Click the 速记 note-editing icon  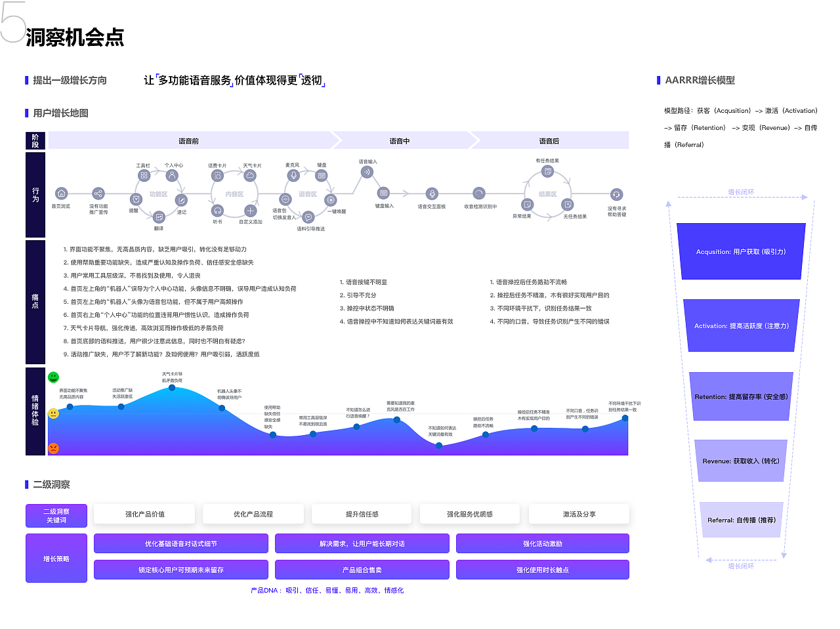click(x=181, y=200)
